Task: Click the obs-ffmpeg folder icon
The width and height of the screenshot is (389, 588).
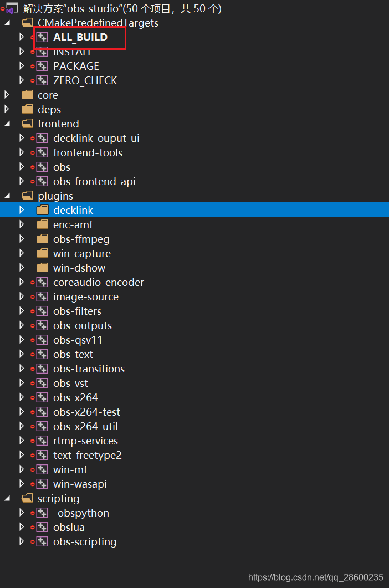Action: click(x=42, y=239)
